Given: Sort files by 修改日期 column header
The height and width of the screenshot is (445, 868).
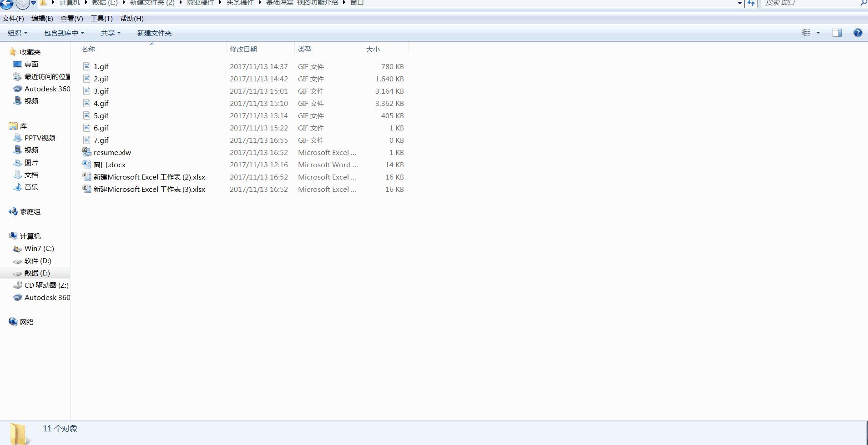Looking at the screenshot, I should click(x=243, y=49).
